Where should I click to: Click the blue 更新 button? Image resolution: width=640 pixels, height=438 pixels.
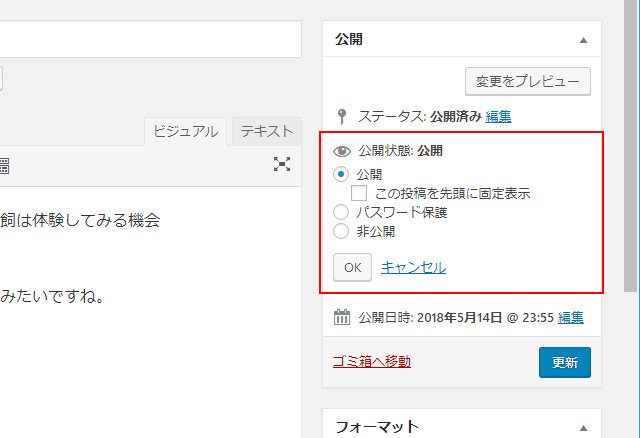(565, 362)
